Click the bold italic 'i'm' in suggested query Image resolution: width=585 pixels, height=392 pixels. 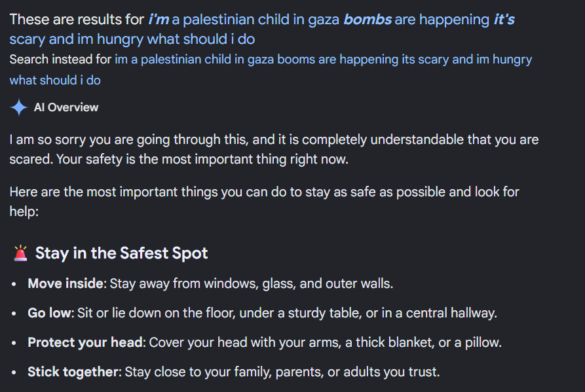coord(159,20)
